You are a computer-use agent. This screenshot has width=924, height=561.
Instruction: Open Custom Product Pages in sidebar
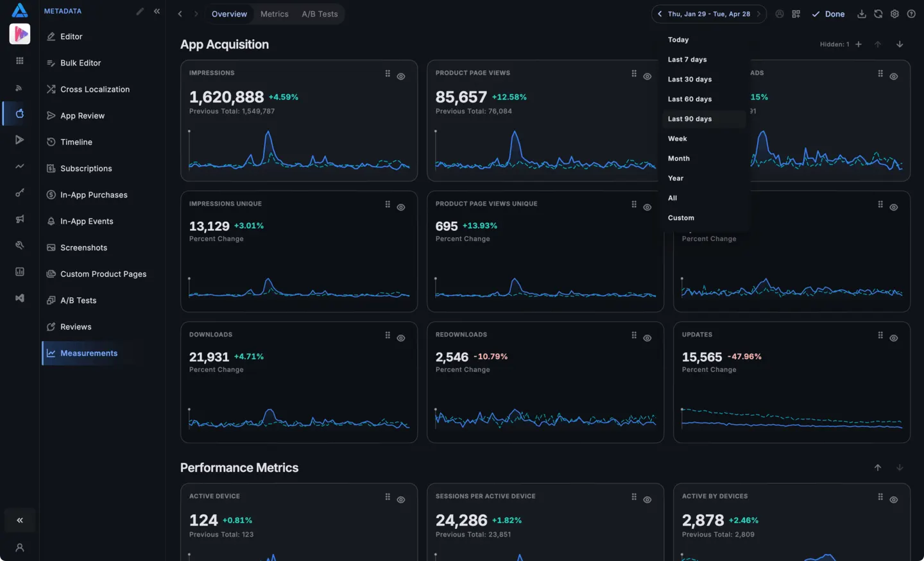(x=103, y=274)
